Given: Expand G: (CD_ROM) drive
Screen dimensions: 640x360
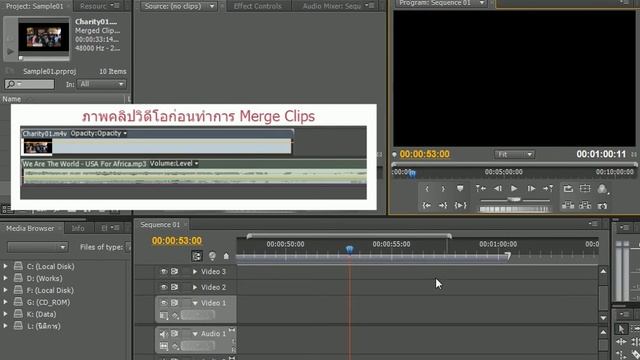Looking at the screenshot, I should (6, 302).
